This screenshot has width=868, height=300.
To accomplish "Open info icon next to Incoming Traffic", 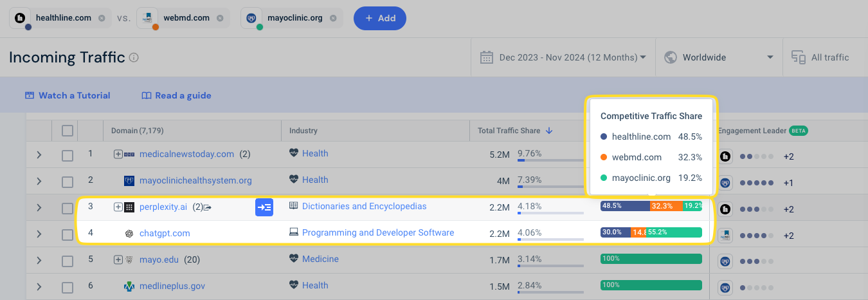I will 134,57.
